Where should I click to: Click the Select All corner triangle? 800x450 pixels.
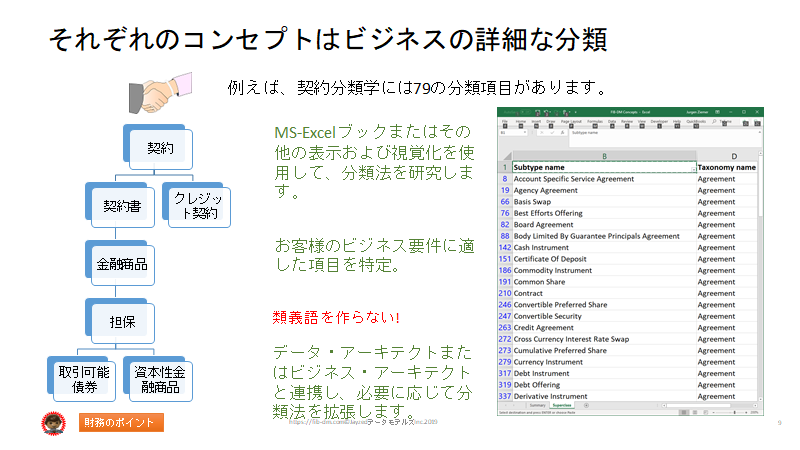[x=507, y=156]
